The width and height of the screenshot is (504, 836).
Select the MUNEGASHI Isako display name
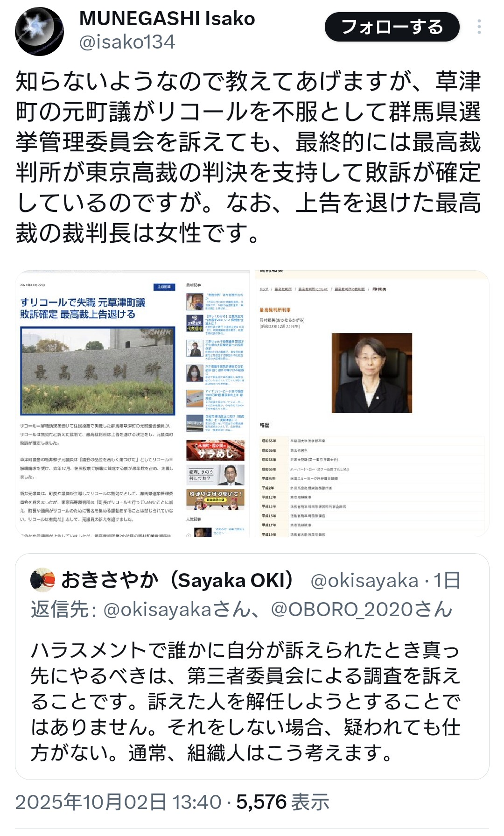coord(167,19)
